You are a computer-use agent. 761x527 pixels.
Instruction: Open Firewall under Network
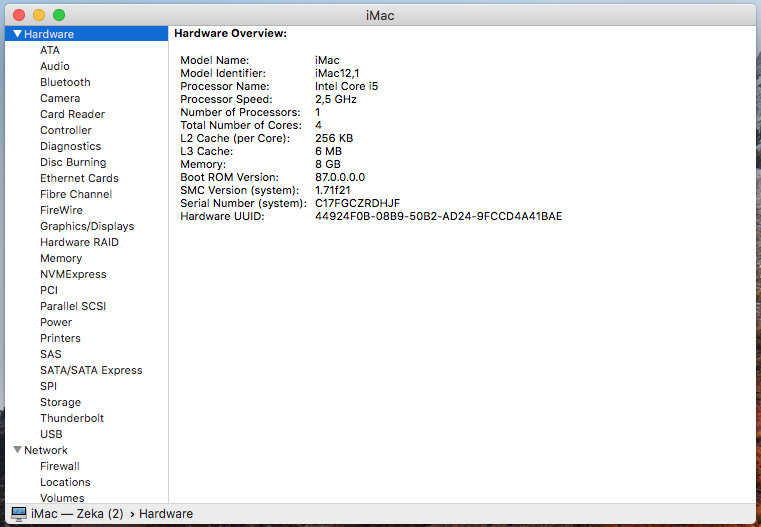pyautogui.click(x=60, y=466)
